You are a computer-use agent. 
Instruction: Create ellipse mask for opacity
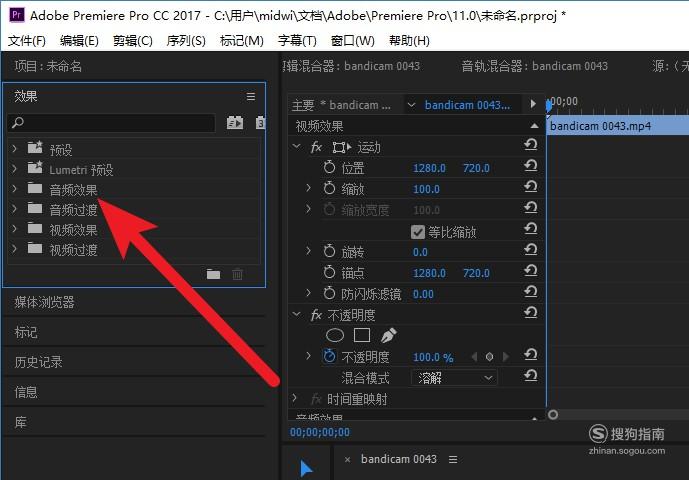pos(335,336)
